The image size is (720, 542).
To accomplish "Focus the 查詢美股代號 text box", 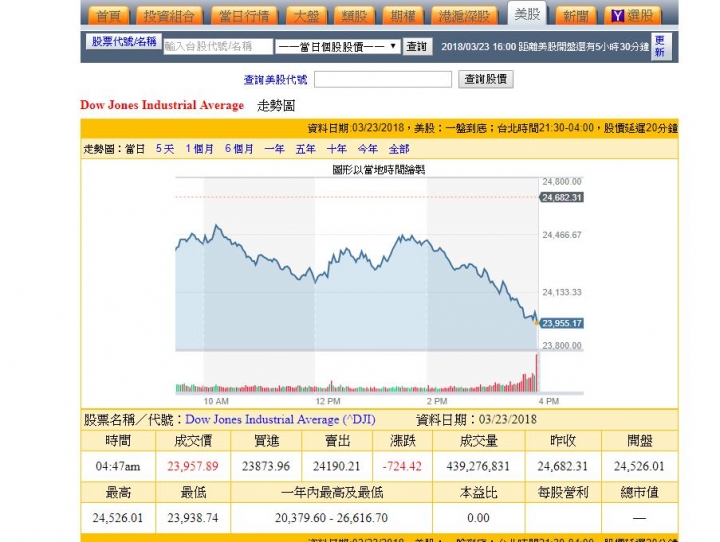I will [383, 79].
